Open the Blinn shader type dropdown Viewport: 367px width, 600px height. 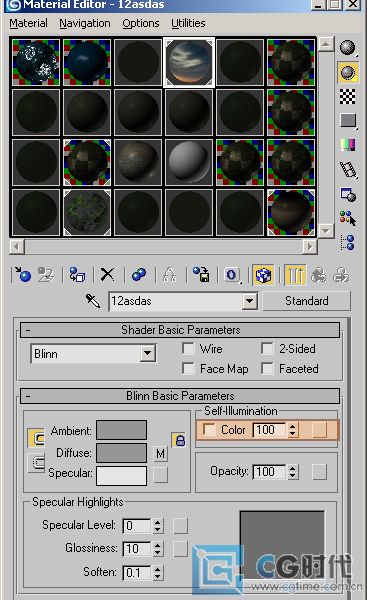[x=148, y=353]
